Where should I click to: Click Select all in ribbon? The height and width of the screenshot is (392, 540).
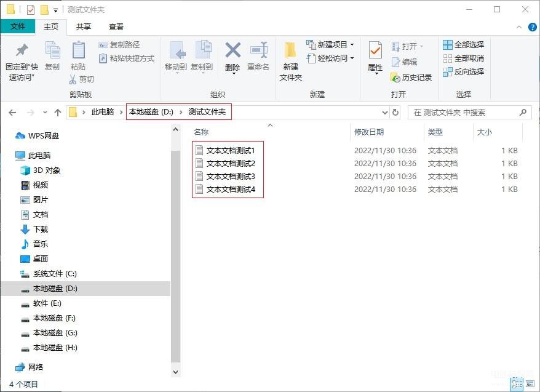pos(464,44)
